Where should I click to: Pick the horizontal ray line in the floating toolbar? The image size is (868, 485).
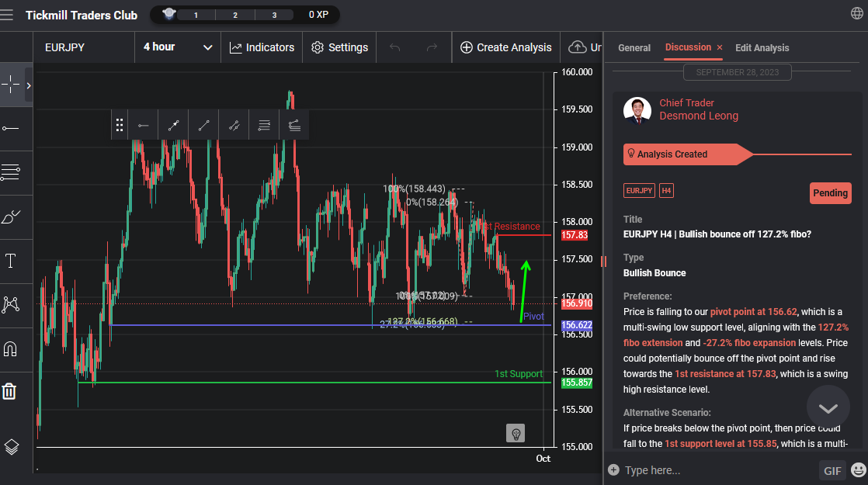144,126
